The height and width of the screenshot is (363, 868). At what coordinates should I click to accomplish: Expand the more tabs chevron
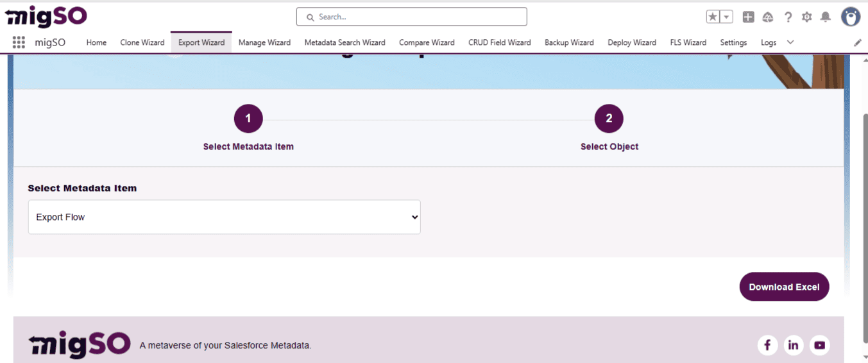(x=790, y=42)
